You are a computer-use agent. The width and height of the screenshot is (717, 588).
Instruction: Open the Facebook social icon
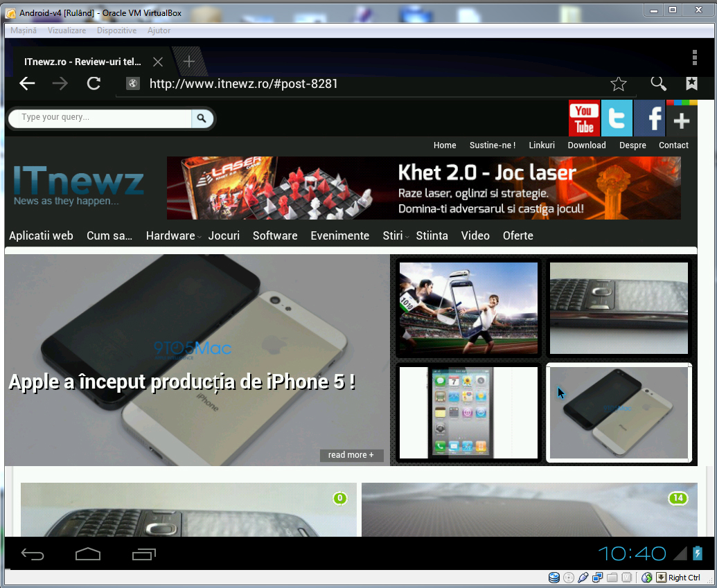(650, 118)
